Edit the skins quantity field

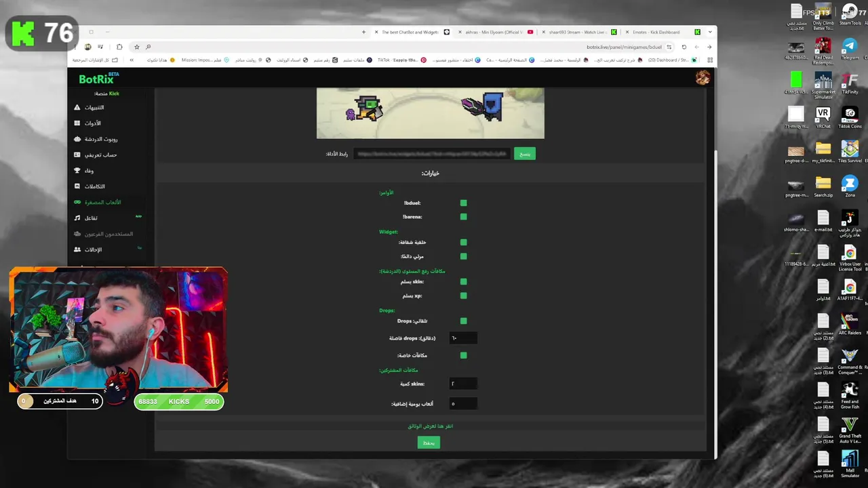463,384
